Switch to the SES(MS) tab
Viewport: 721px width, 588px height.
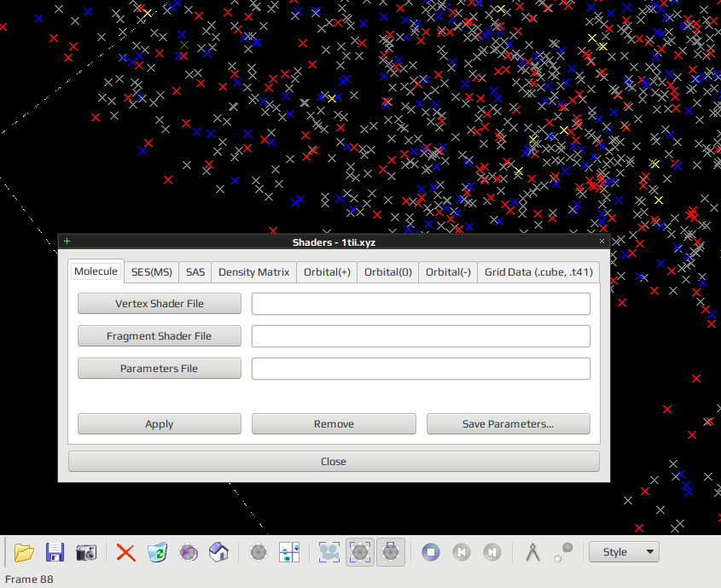[152, 272]
